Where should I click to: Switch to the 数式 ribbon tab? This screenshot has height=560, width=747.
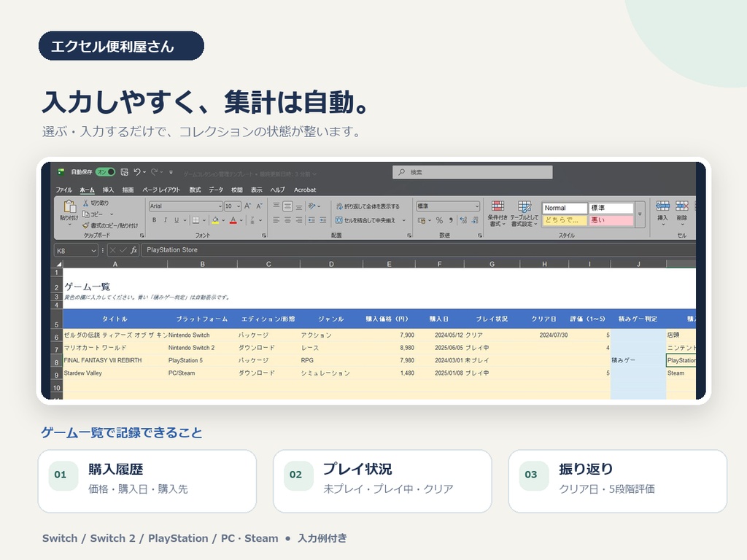195,190
